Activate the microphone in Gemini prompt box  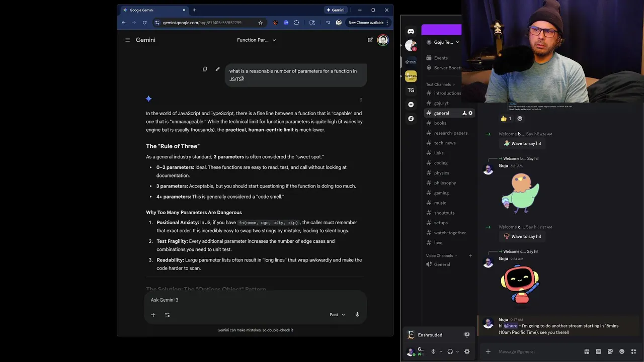[x=357, y=315]
